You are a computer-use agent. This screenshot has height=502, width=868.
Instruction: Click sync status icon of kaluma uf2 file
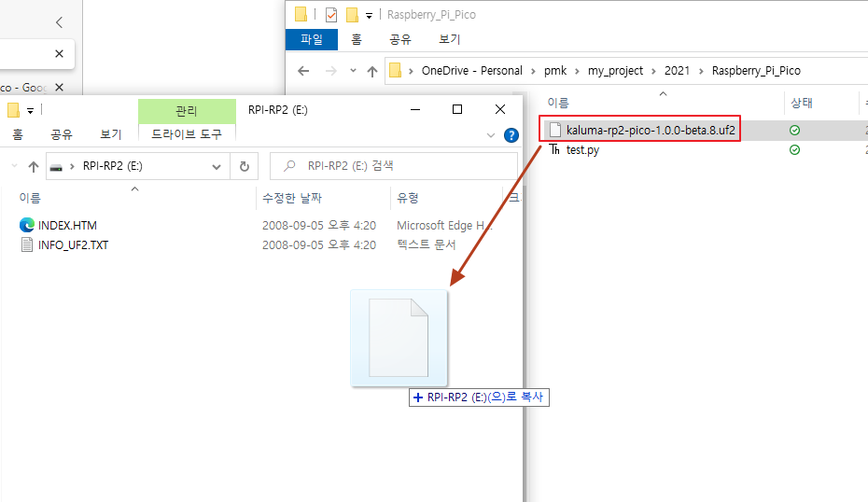pyautogui.click(x=794, y=130)
